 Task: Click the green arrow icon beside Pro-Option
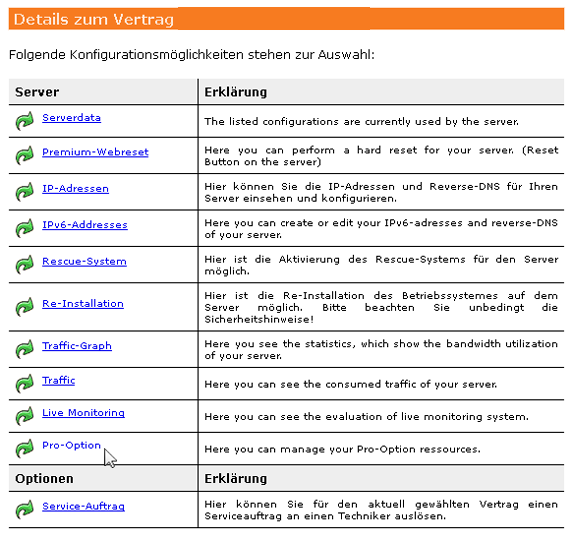24,448
